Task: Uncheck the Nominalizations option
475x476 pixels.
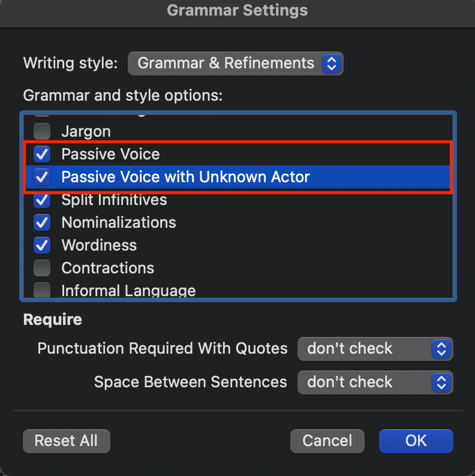Action: click(x=42, y=222)
